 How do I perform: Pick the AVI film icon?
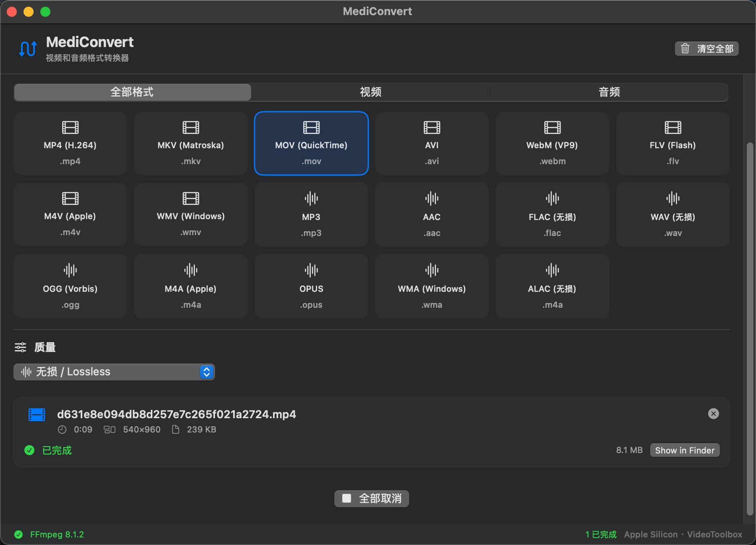pyautogui.click(x=432, y=127)
